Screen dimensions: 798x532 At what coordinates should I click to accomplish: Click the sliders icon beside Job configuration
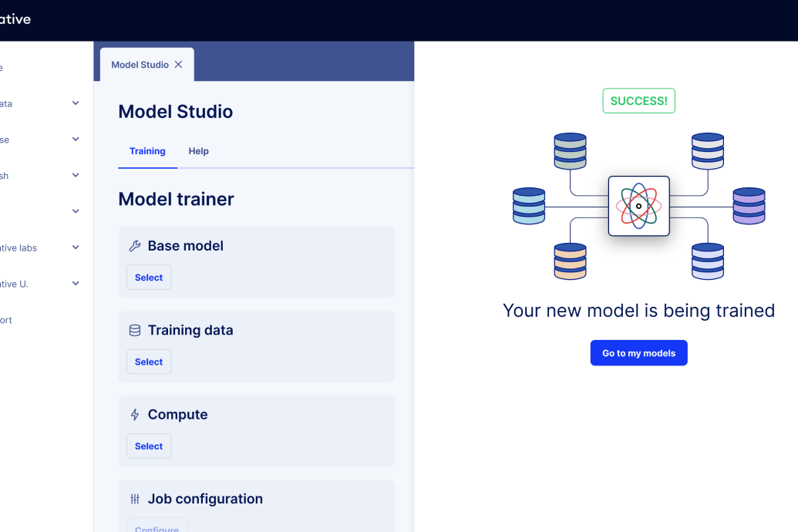click(x=134, y=499)
